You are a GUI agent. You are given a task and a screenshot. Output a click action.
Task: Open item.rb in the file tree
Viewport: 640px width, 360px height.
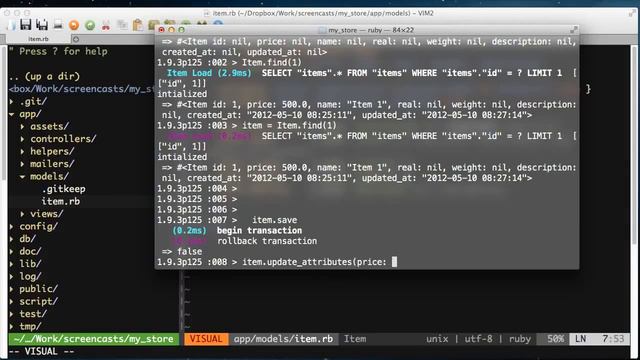tap(60, 201)
